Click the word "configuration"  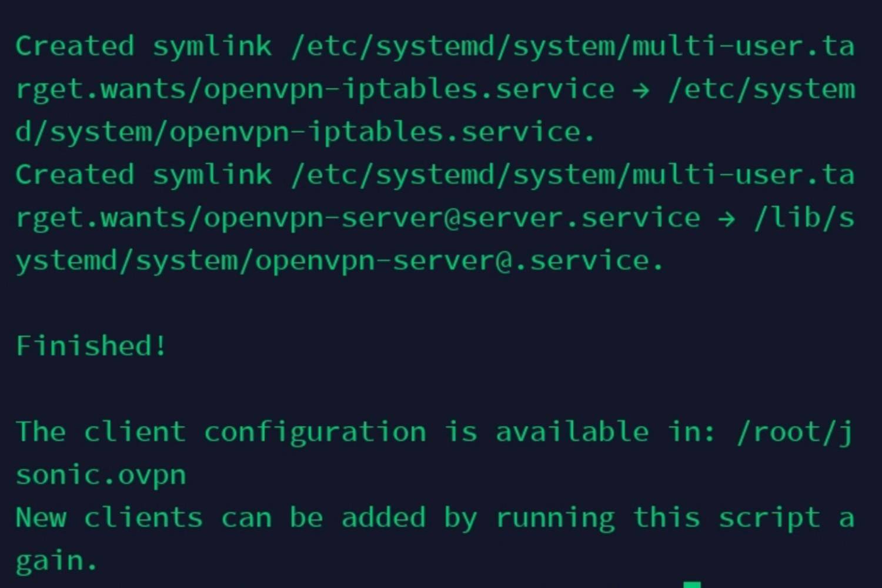(315, 432)
